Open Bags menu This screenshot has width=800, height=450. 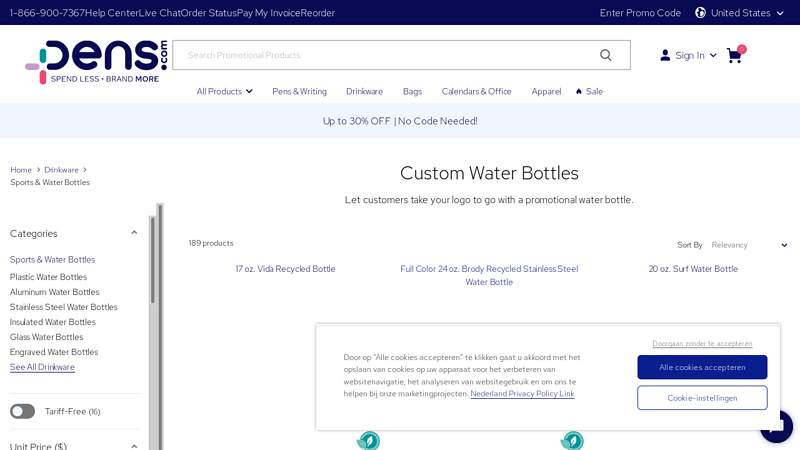pyautogui.click(x=412, y=91)
